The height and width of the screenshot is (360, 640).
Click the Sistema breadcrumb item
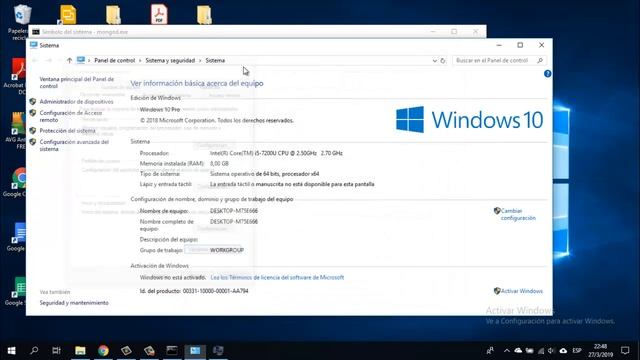click(x=215, y=60)
